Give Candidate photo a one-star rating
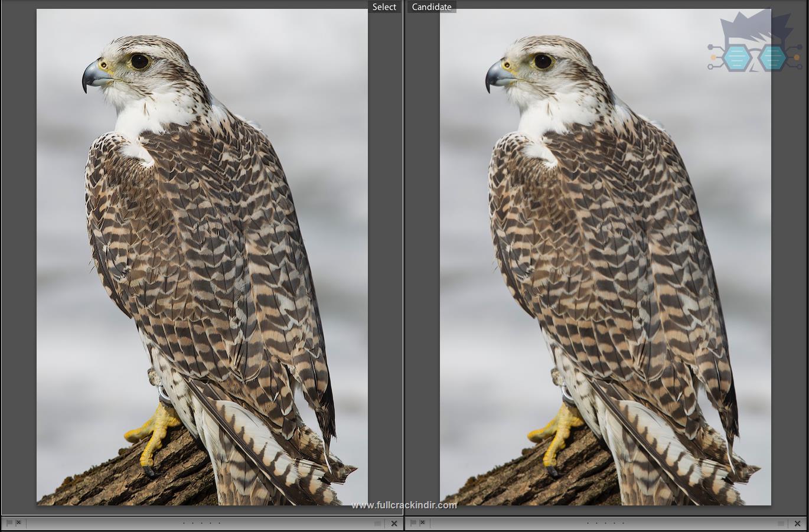The height and width of the screenshot is (532, 809). (588, 523)
